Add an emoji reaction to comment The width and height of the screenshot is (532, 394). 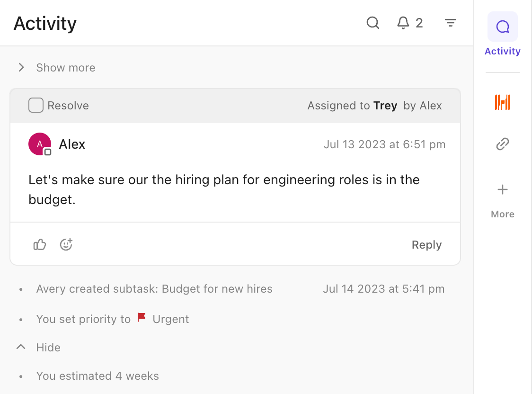pos(66,245)
